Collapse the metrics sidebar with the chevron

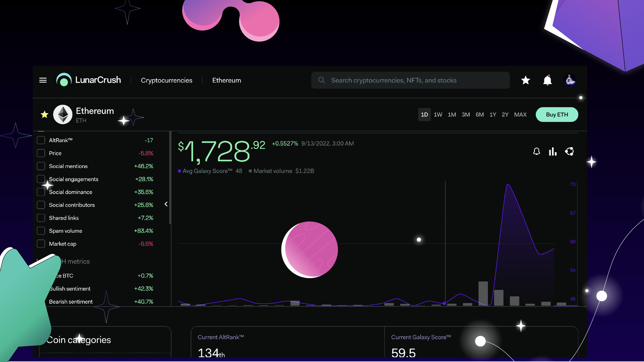pyautogui.click(x=166, y=204)
